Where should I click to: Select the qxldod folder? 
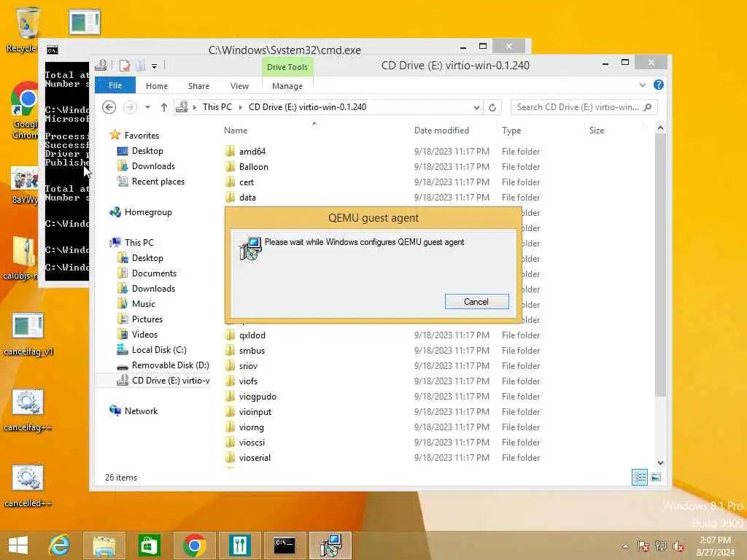(x=252, y=335)
